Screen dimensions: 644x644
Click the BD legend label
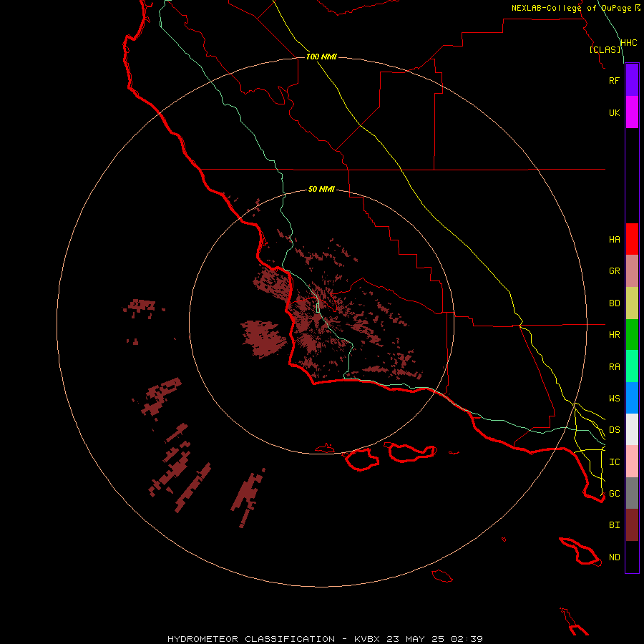[614, 303]
